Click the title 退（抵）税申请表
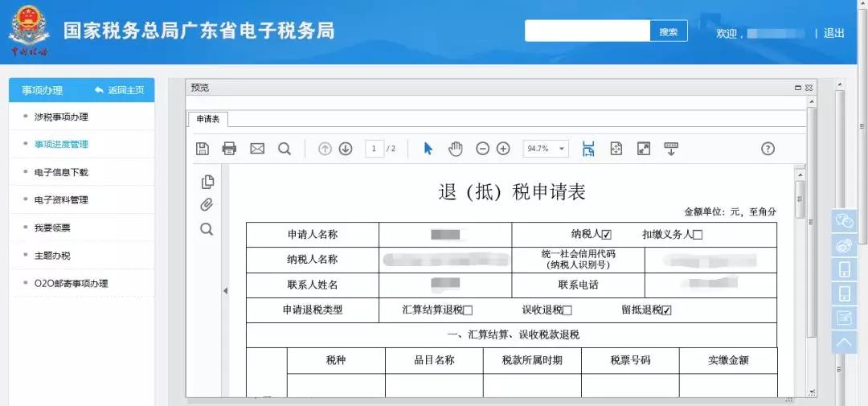 click(x=511, y=192)
